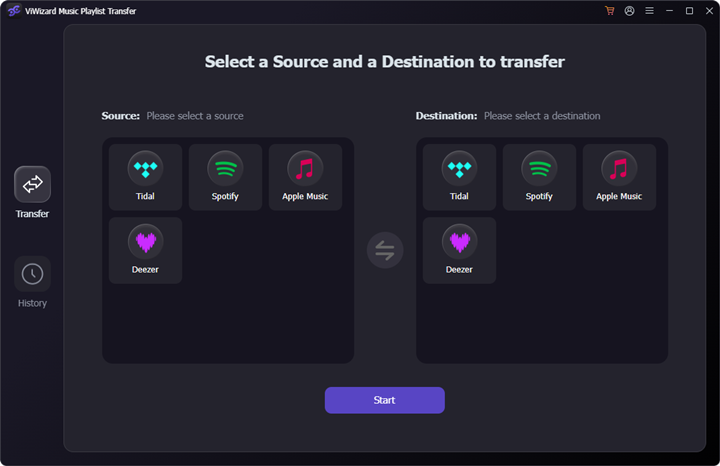This screenshot has width=720, height=466.
Task: Choose Apple Music in the Source panel
Action: point(305,177)
